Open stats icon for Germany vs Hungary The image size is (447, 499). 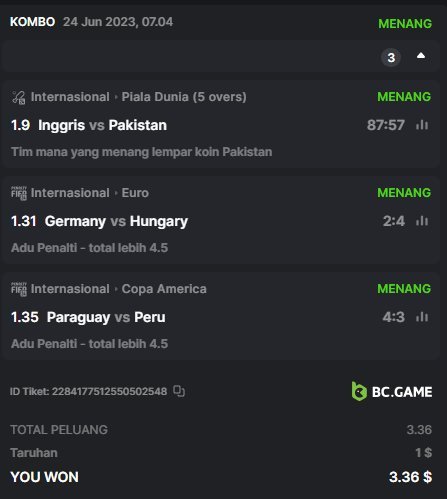[x=422, y=221]
